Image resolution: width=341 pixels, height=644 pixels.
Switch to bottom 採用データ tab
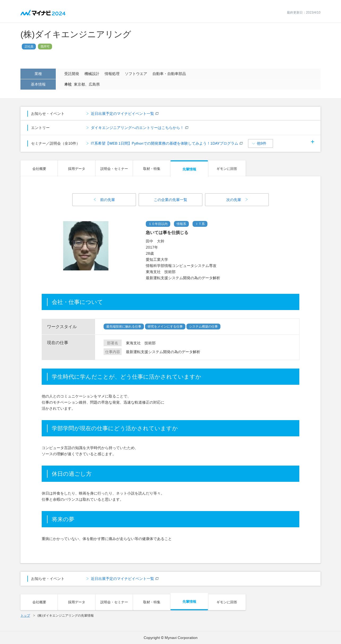coord(76,602)
